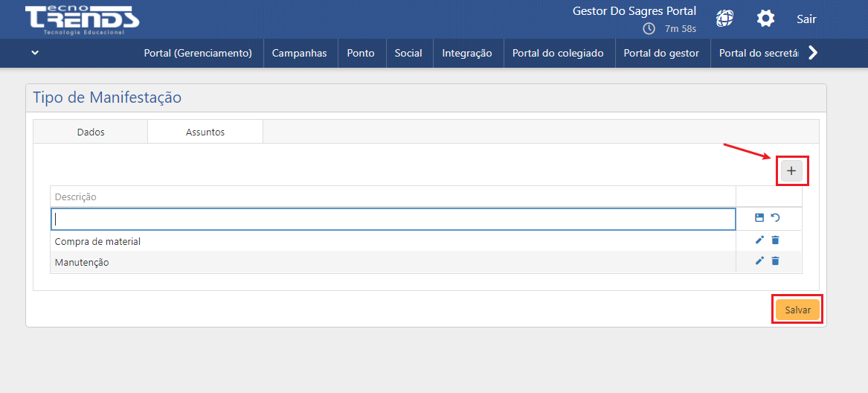The height and width of the screenshot is (393, 868).
Task: Click the plus icon to add subject
Action: tap(791, 171)
